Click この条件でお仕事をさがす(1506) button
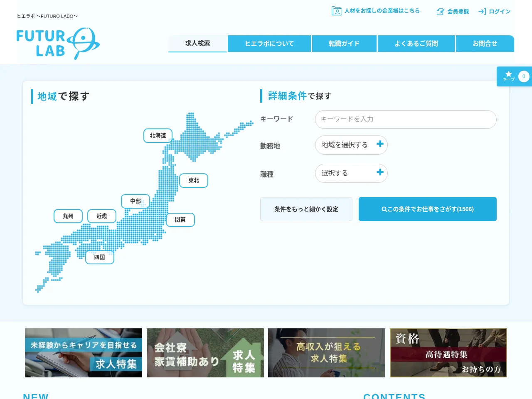 click(x=428, y=209)
